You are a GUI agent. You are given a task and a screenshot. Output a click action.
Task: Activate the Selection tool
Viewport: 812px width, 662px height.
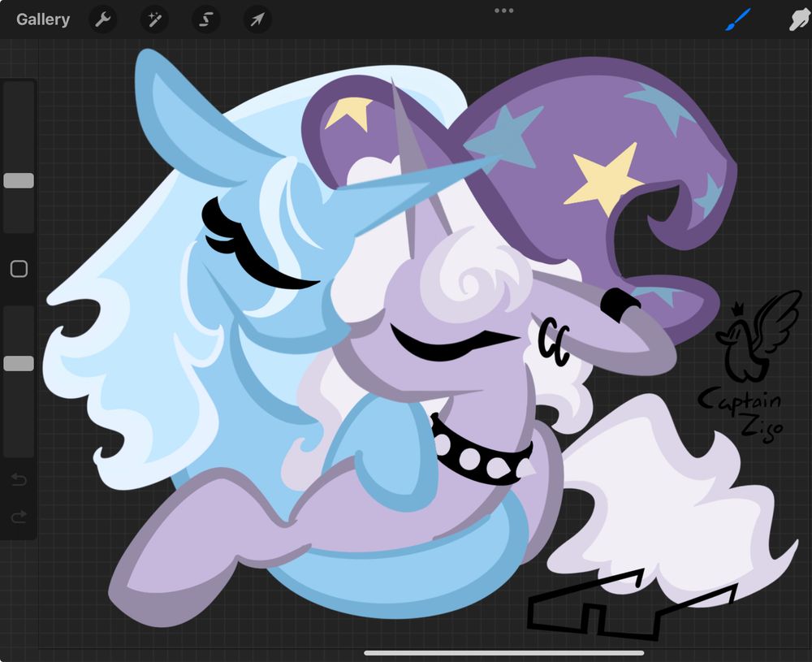[205, 19]
